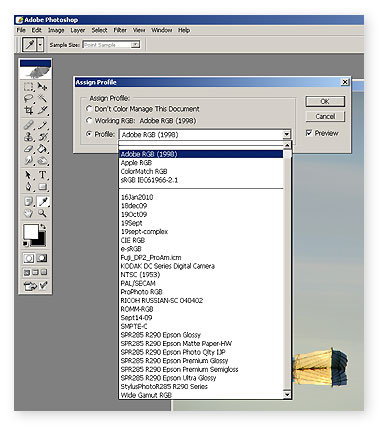
Task: Select the Slice tool
Action: coord(42,110)
